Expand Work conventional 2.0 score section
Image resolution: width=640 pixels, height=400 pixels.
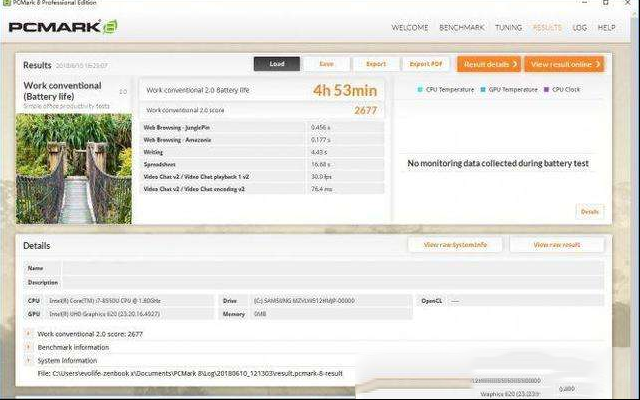[x=28, y=334]
